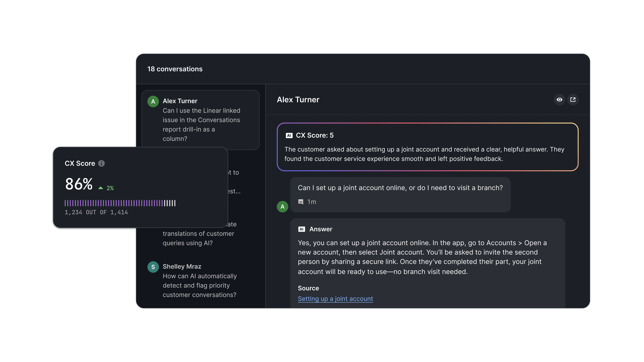This screenshot has height=362, width=644.
Task: Toggle the eye visibility icon in conversation header
Action: [559, 100]
